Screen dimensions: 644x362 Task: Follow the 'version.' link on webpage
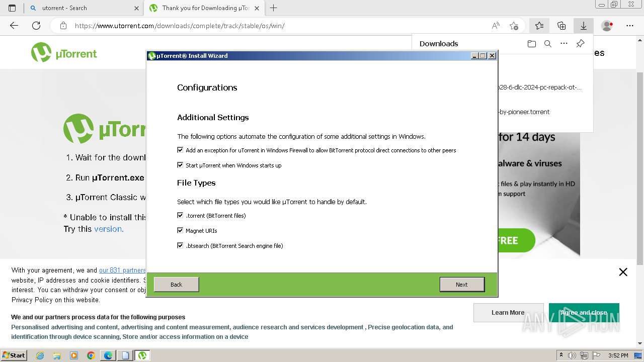tap(109, 229)
